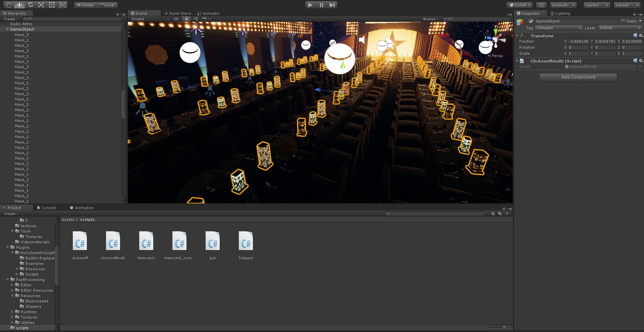Select the Teleport script asset
The image size is (644, 332).
[x=246, y=245]
